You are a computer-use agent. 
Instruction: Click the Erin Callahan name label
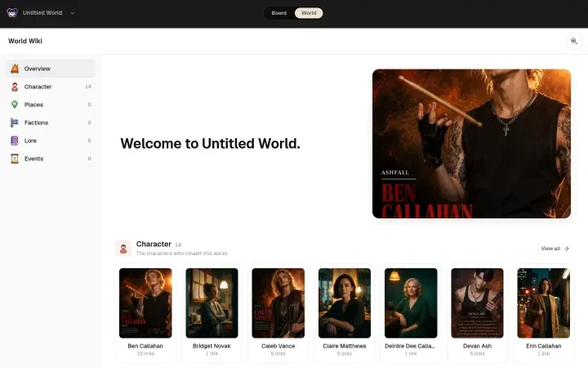[x=544, y=346]
